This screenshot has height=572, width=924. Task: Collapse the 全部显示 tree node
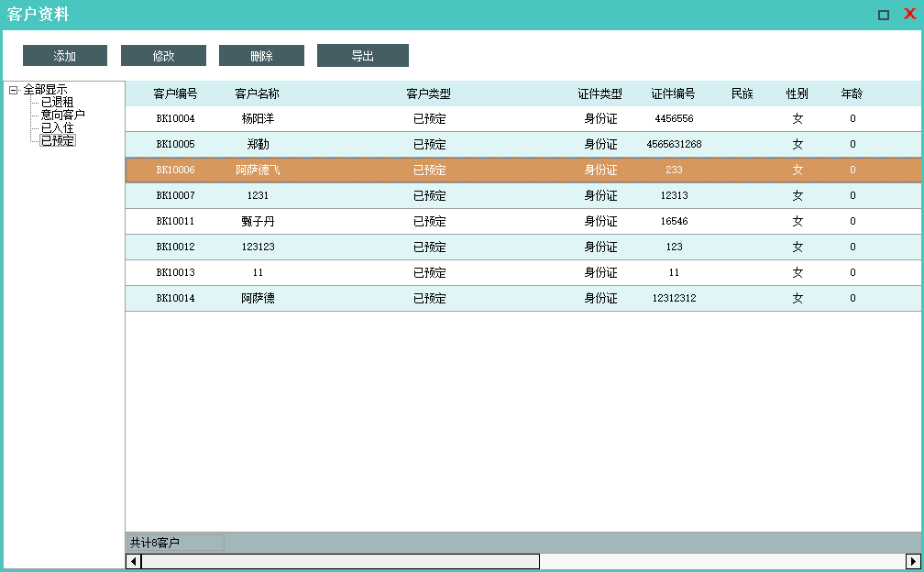13,90
